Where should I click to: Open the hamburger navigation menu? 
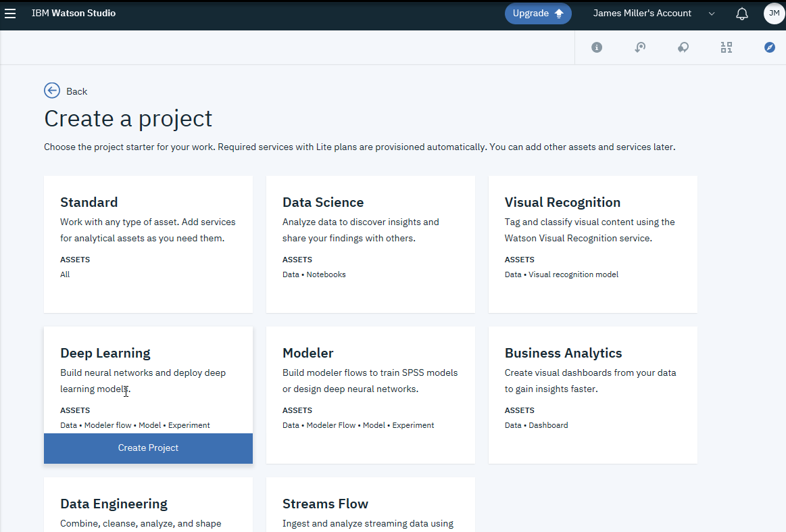[10, 14]
